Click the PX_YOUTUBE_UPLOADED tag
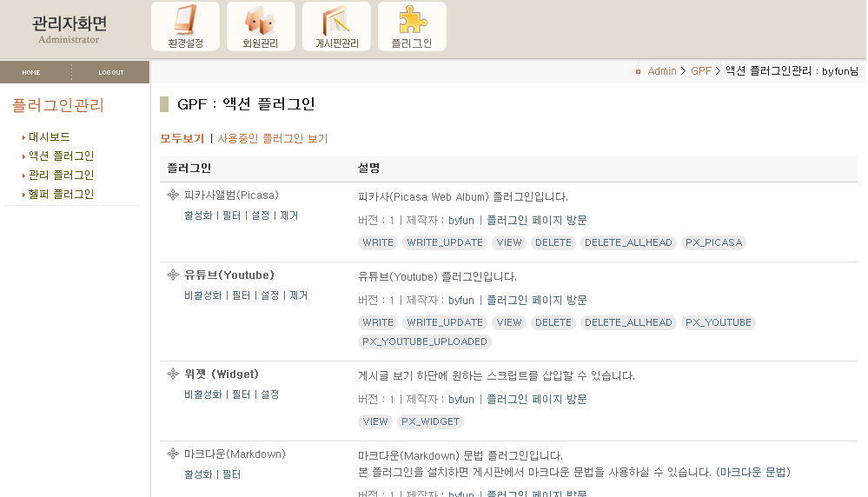 click(425, 341)
